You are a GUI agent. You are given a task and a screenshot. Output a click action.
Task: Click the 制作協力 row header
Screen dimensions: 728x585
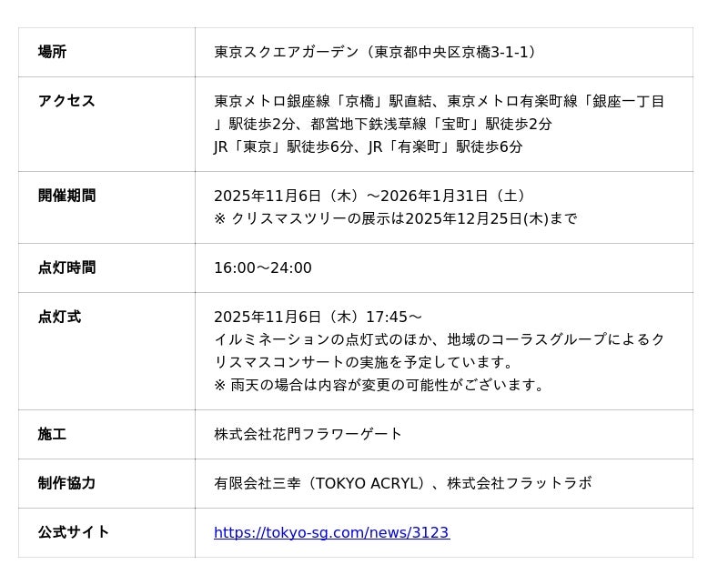click(66, 483)
